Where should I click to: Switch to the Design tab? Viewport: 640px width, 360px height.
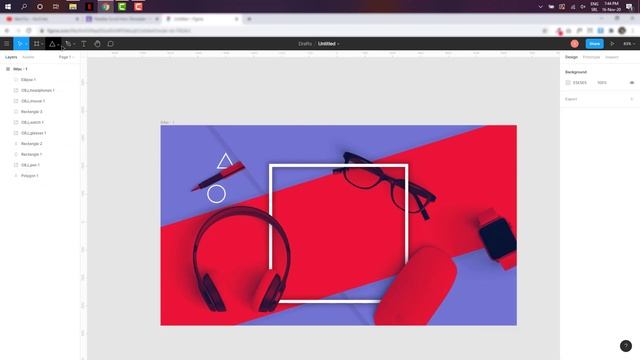click(571, 57)
